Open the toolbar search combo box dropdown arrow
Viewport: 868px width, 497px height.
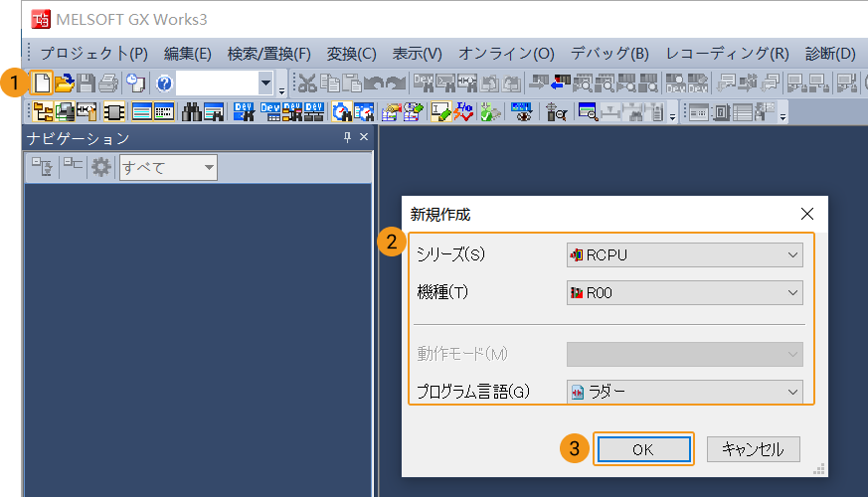(x=265, y=83)
